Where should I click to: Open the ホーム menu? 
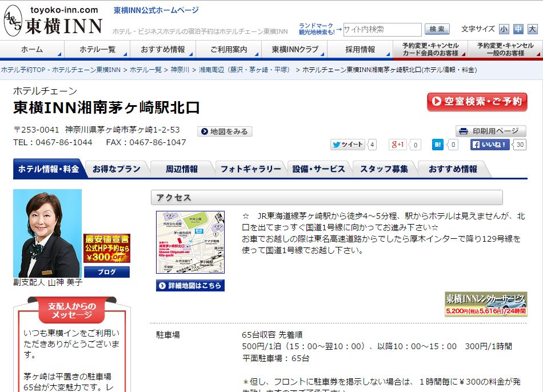pos(32,50)
